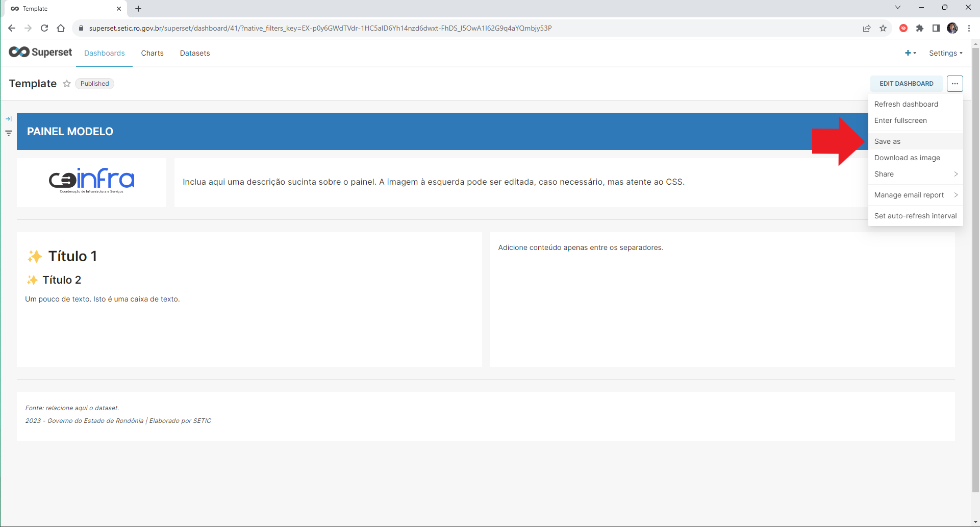Open the Datasets tab
Viewport: 980px width, 527px height.
pyautogui.click(x=195, y=53)
